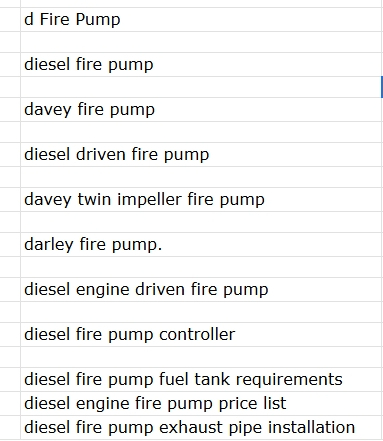Image resolution: width=383 pixels, height=441 pixels.
Task: Select 'diesel engine fire pump price list' cell
Action: 201,404
